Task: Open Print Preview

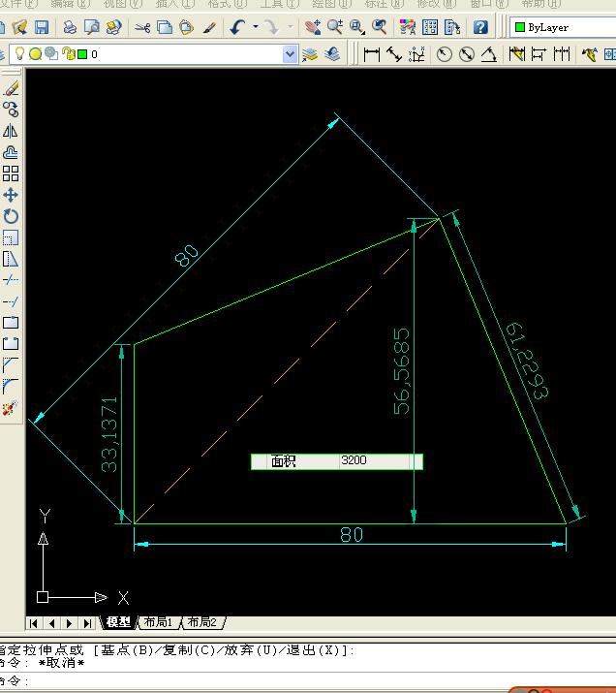Action: tap(92, 27)
